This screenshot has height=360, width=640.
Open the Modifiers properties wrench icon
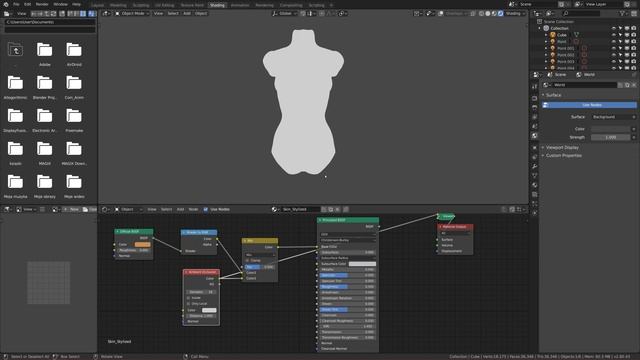tap(535, 167)
